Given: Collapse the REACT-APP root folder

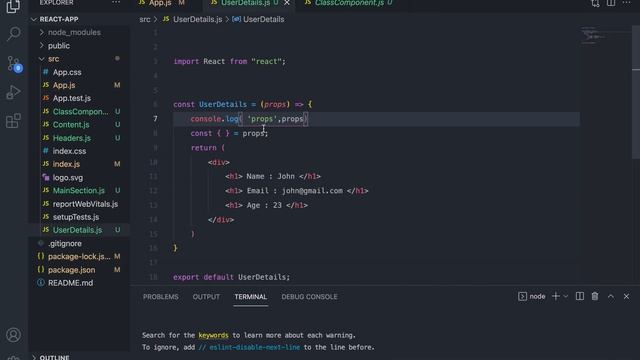Looking at the screenshot, I should [x=59, y=19].
